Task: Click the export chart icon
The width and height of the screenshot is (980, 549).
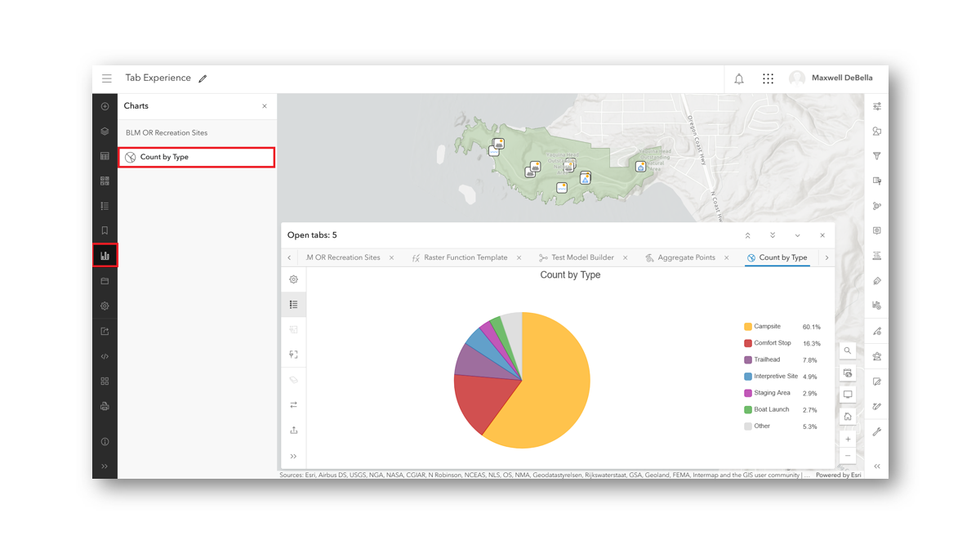Action: 294,431
